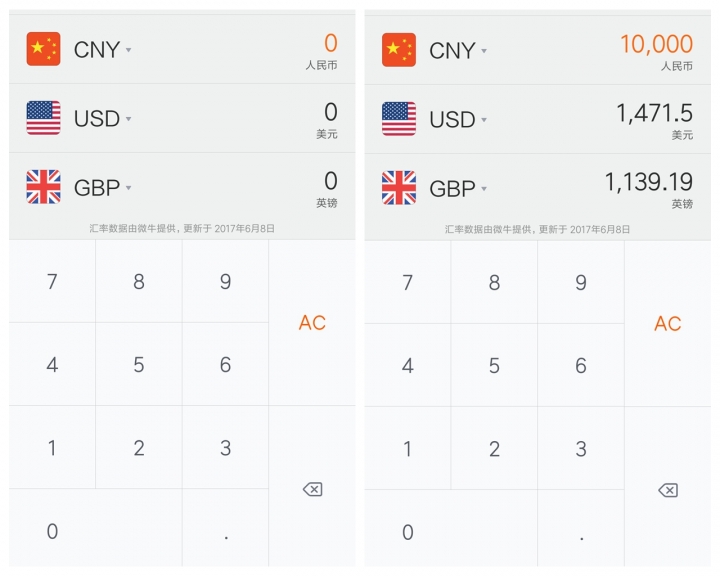
Task: Select the 1,139.19 GBP amount field
Action: pos(648,183)
